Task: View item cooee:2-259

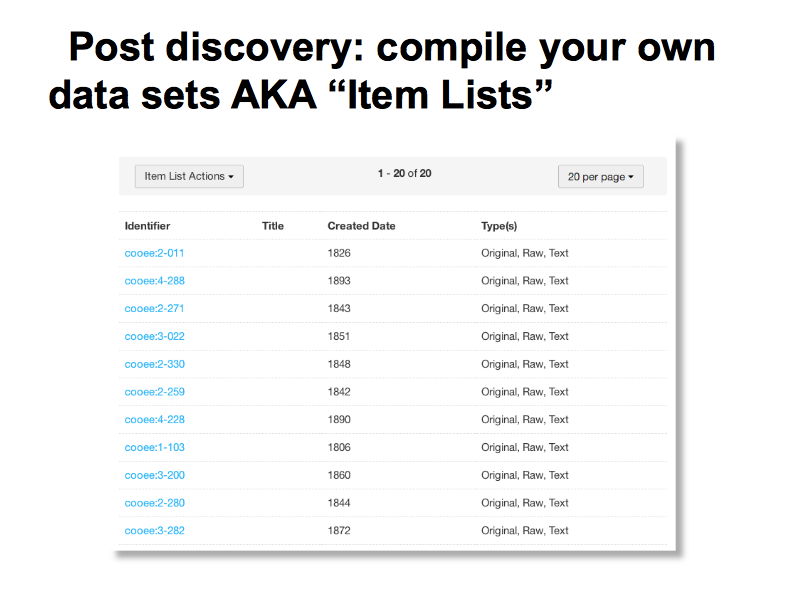Action: point(155,392)
